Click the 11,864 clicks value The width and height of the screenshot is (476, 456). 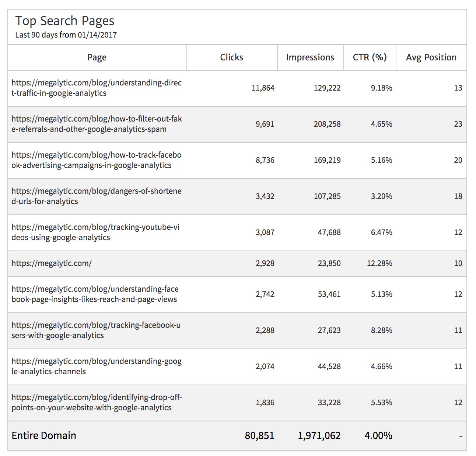pos(263,88)
